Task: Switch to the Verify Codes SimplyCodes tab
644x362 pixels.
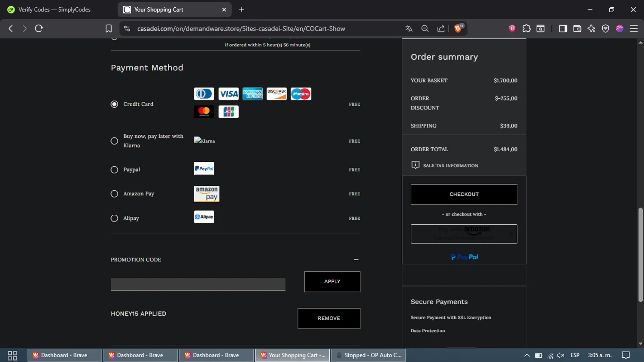Action: click(x=55, y=9)
